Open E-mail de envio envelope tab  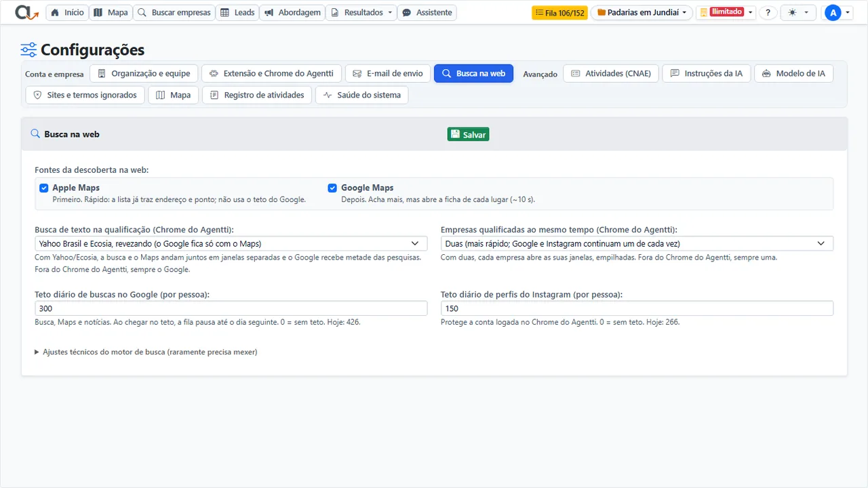pos(388,73)
